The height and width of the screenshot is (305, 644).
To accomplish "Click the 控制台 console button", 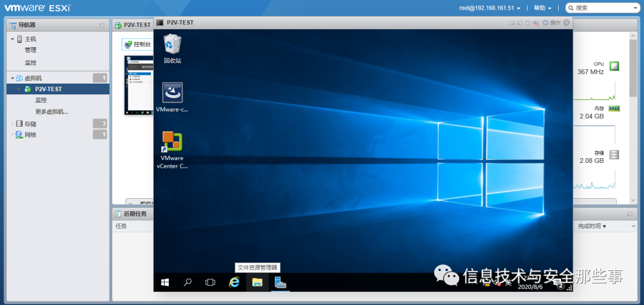I will [138, 44].
